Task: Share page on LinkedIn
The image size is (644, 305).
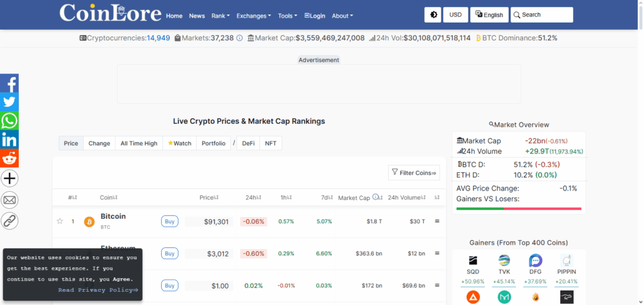Action: (9, 140)
